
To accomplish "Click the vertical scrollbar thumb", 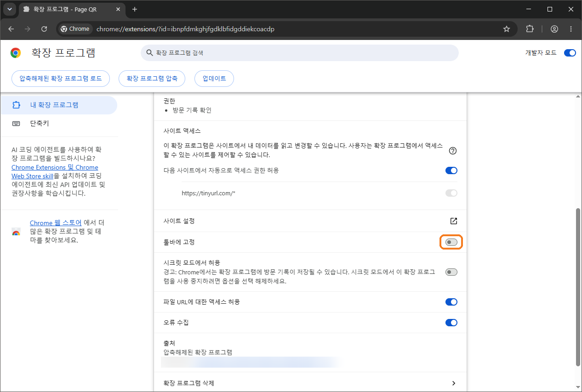I will 578,287.
